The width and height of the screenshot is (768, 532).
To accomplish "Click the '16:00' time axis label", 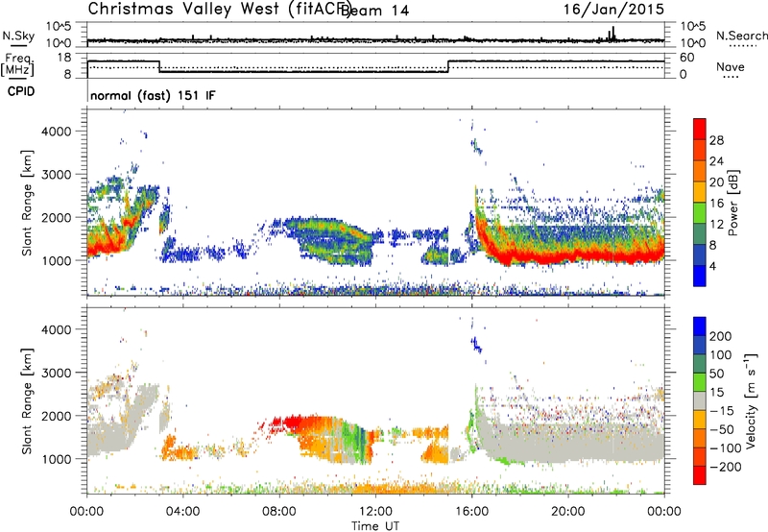I will click(x=471, y=512).
